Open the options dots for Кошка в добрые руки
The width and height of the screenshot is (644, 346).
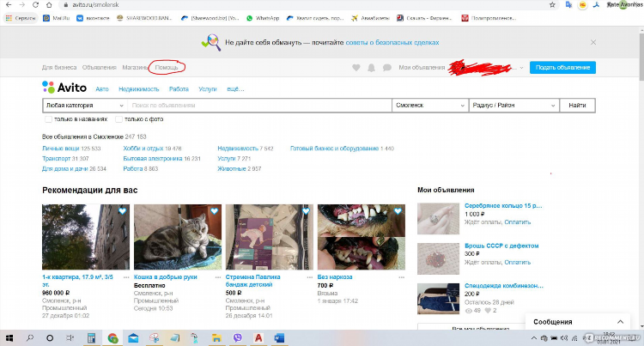[x=218, y=277]
